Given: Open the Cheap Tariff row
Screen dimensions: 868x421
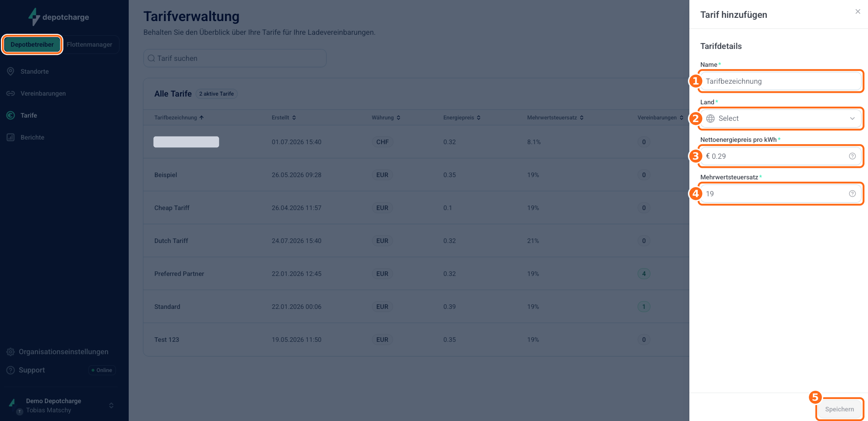Looking at the screenshot, I should pos(416,208).
